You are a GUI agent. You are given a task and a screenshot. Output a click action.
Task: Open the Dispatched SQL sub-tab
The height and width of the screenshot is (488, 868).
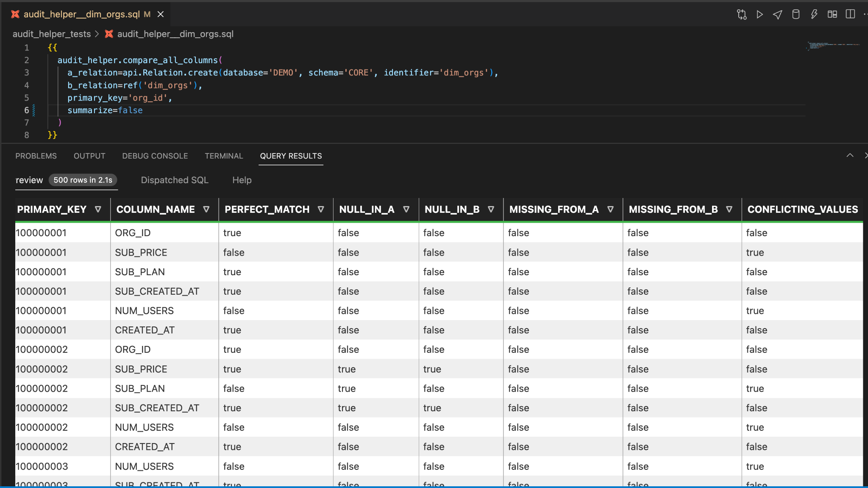click(x=175, y=180)
